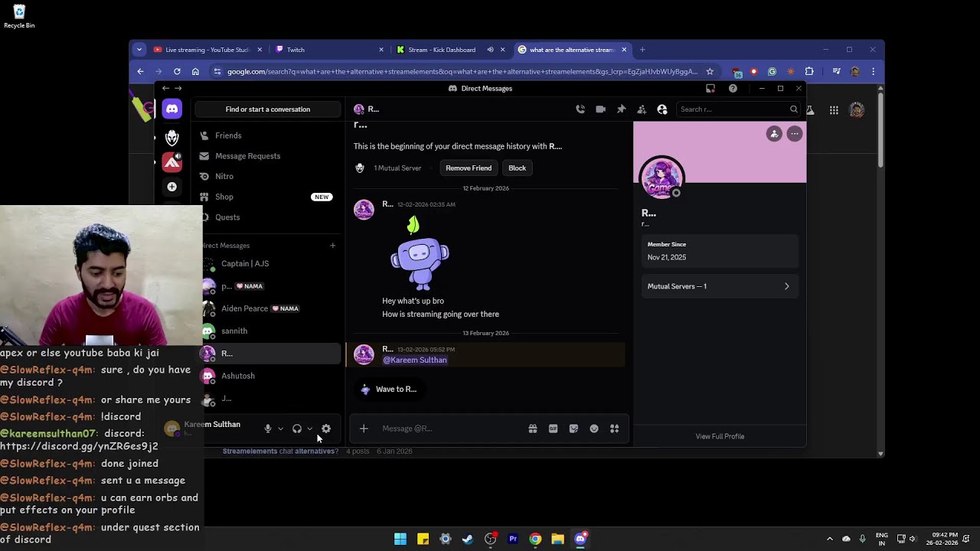The width and height of the screenshot is (980, 551).
Task: Click the friend status icon on profile banner
Action: click(x=774, y=134)
